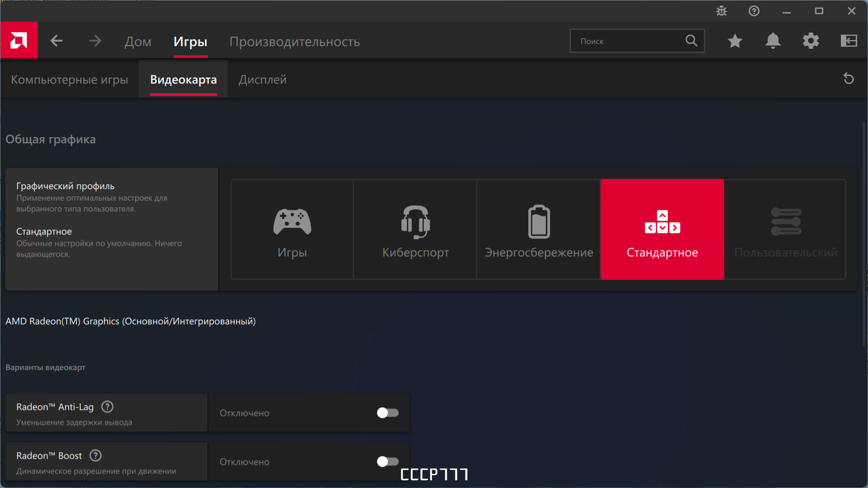Open the Производительность top menu tab
Viewport: 868px width, 488px height.
tap(295, 42)
